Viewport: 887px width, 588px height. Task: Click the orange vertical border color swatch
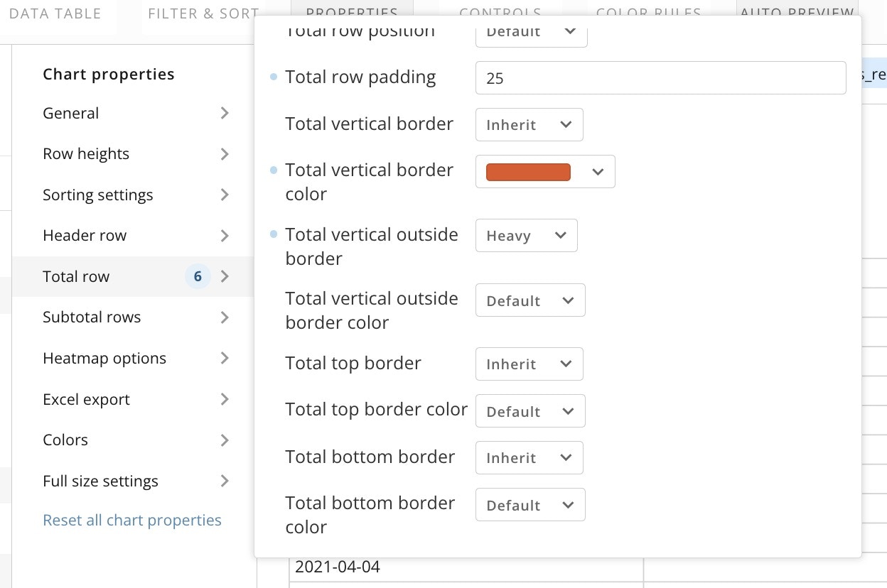pyautogui.click(x=528, y=172)
